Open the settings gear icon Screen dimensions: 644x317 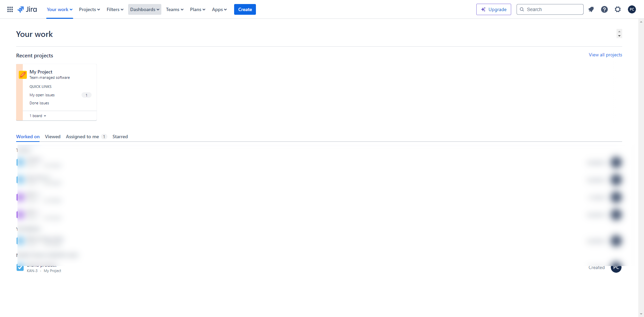(618, 9)
